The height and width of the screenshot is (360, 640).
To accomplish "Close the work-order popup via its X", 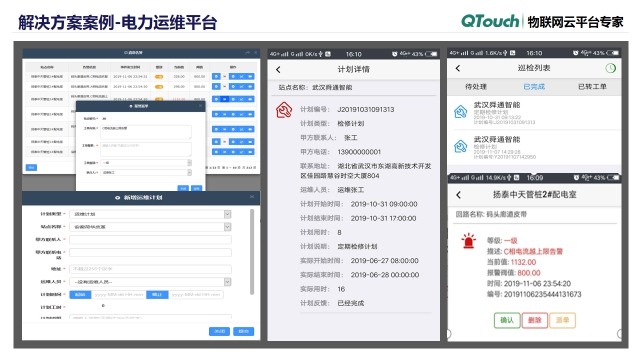I will [x=200, y=106].
